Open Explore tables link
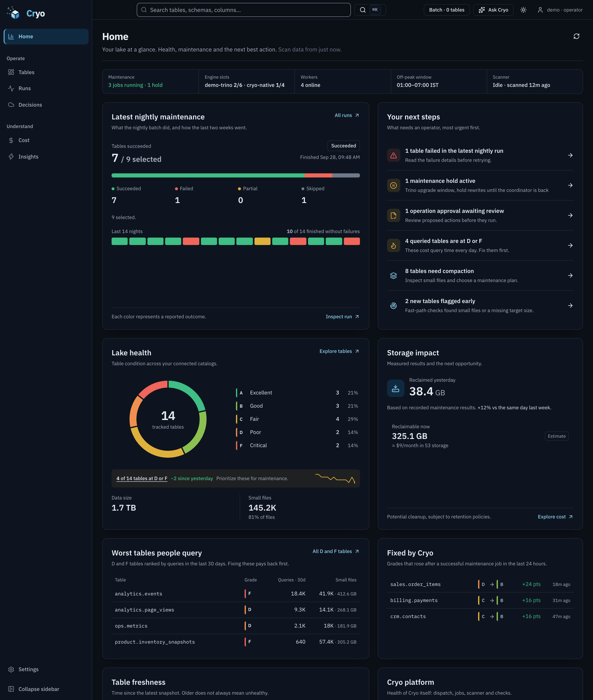The height and width of the screenshot is (700, 593). (x=340, y=351)
